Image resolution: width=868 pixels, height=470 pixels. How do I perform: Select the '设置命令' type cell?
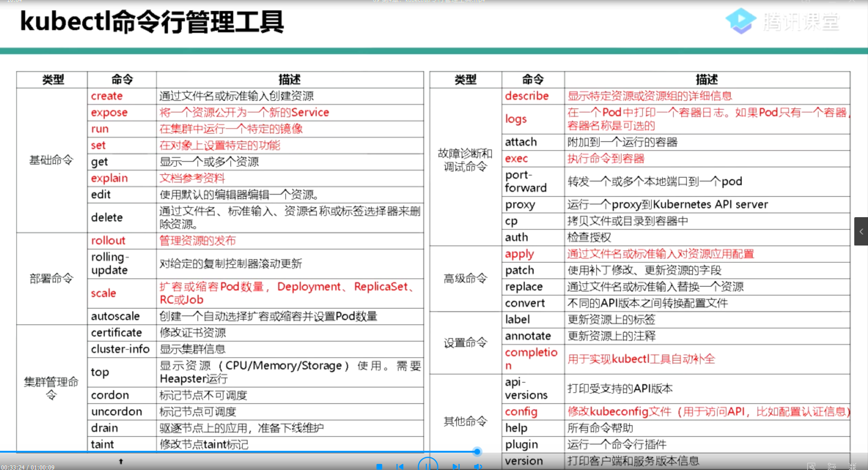pyautogui.click(x=466, y=343)
